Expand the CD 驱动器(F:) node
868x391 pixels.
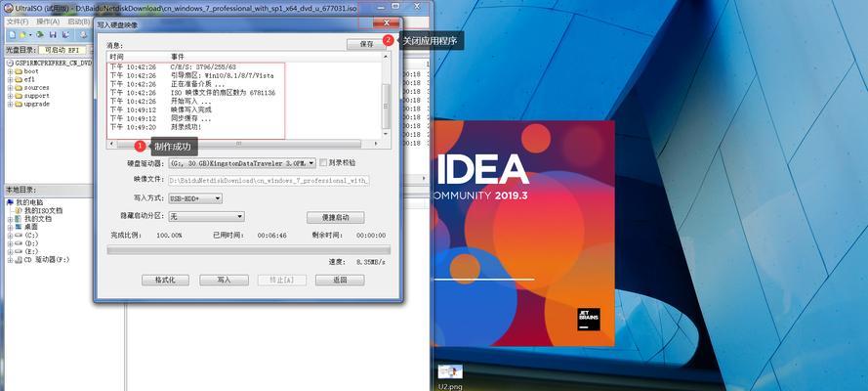[x=10, y=260]
